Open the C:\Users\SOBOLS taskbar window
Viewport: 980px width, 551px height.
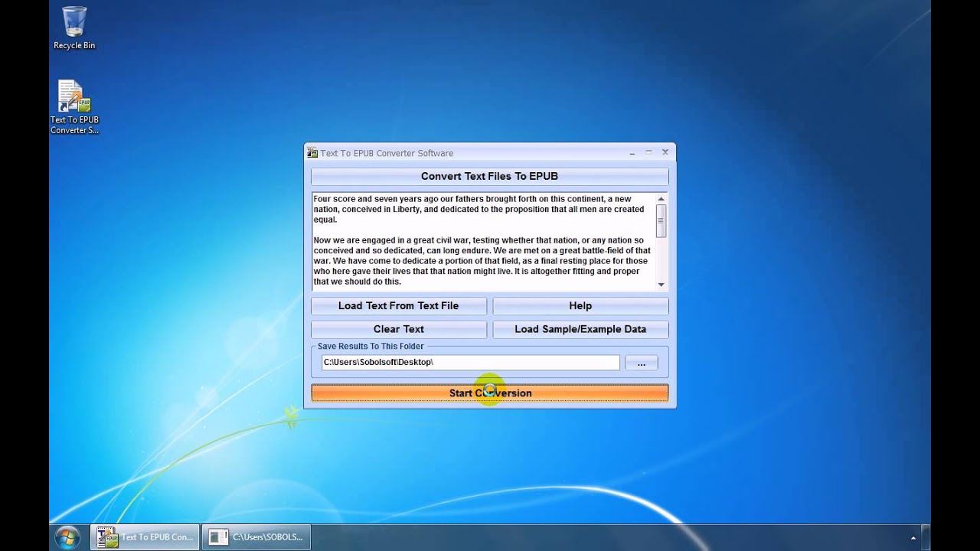click(x=256, y=537)
